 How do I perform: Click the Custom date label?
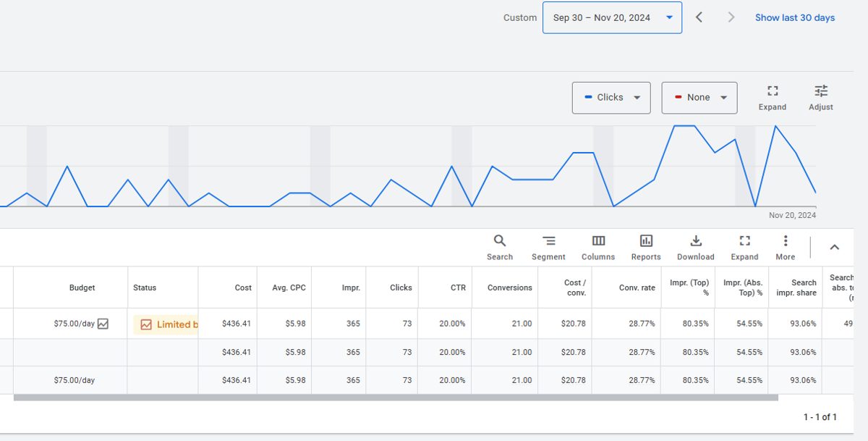[520, 17]
